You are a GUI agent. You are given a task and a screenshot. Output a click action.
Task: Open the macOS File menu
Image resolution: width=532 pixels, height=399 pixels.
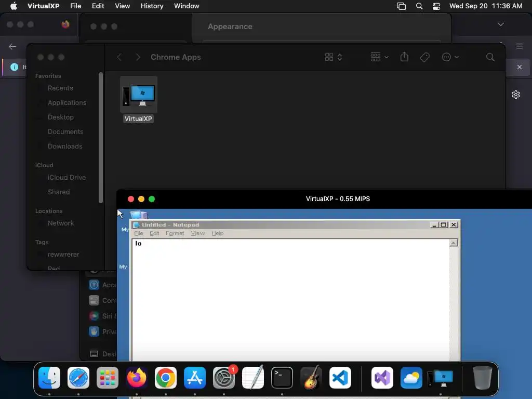[76, 6]
